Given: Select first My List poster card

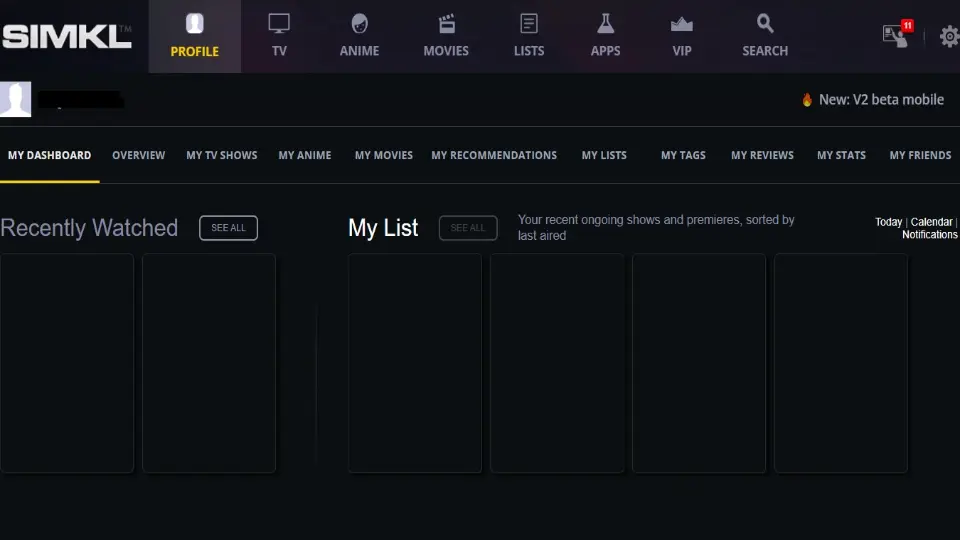Looking at the screenshot, I should (415, 363).
